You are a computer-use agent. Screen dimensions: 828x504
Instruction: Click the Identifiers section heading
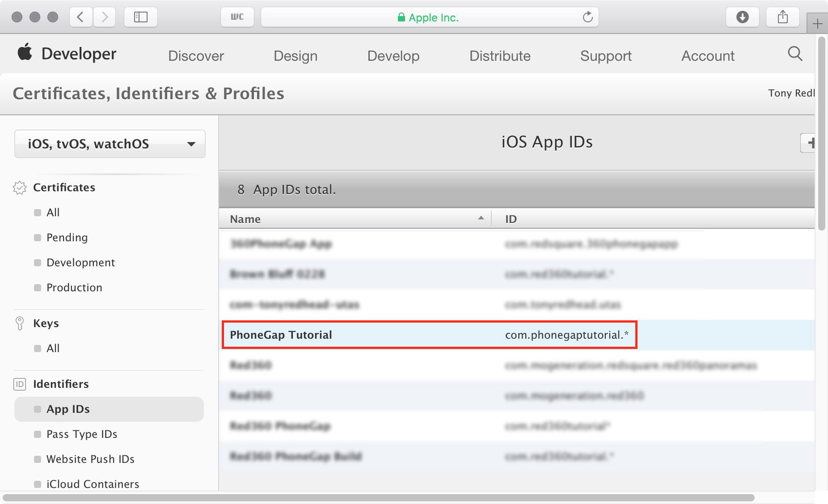point(61,384)
